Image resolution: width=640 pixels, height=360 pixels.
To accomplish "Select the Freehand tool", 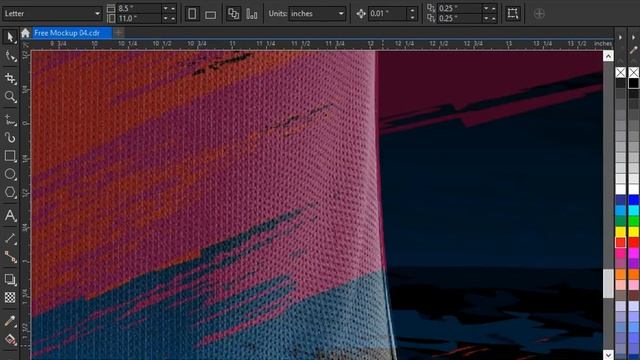I will click(x=10, y=120).
